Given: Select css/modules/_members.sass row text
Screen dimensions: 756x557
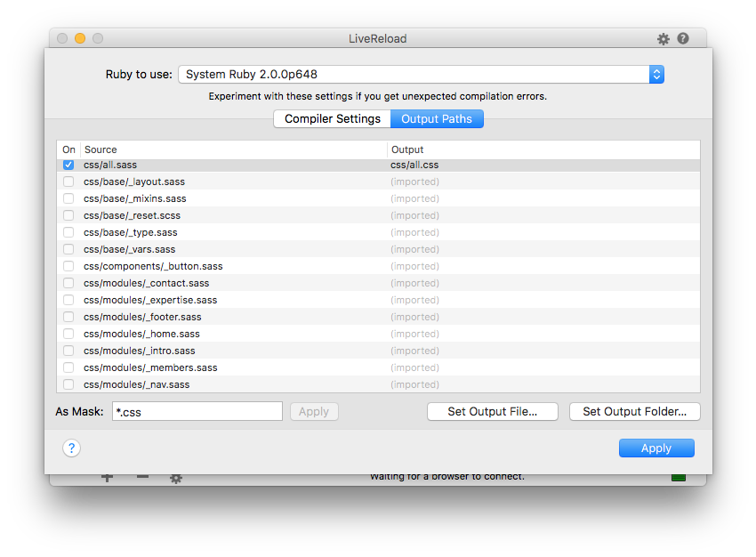Looking at the screenshot, I should (150, 367).
